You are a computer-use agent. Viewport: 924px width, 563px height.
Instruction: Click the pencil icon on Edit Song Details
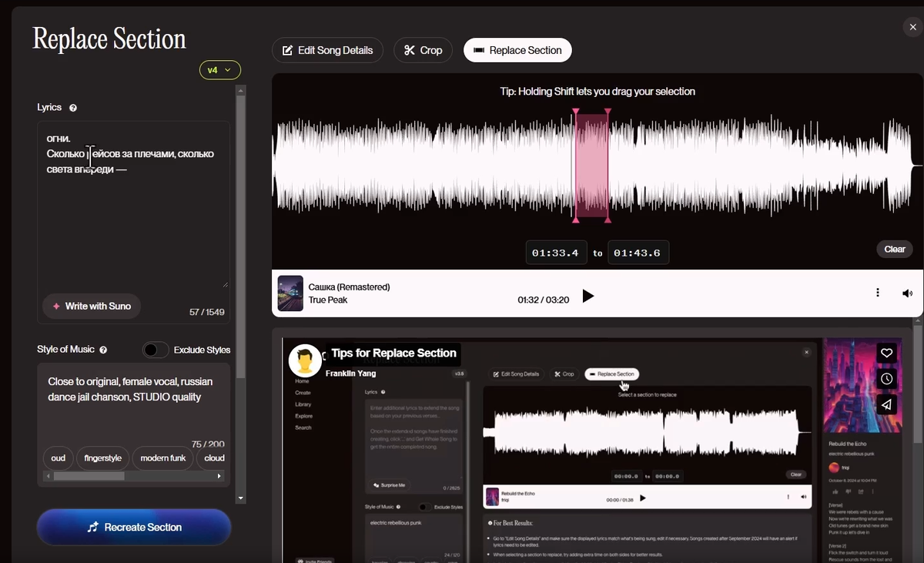(287, 50)
